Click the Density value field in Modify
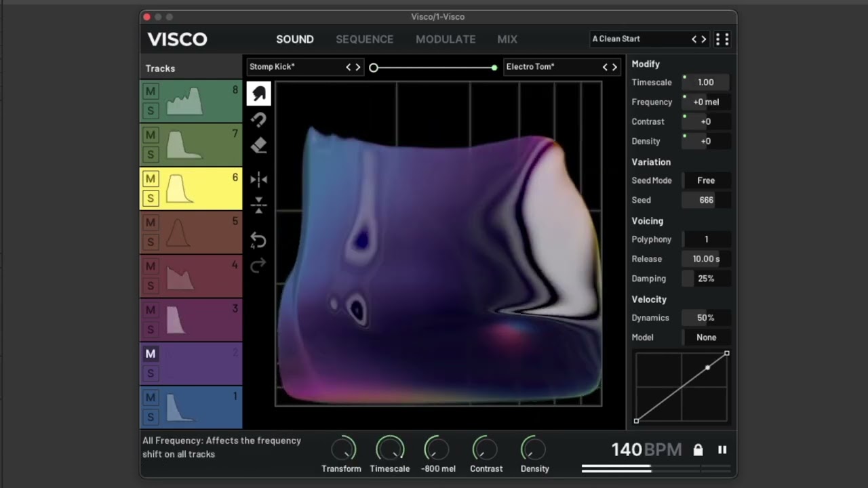Screen dimensions: 868x488 tap(706, 142)
